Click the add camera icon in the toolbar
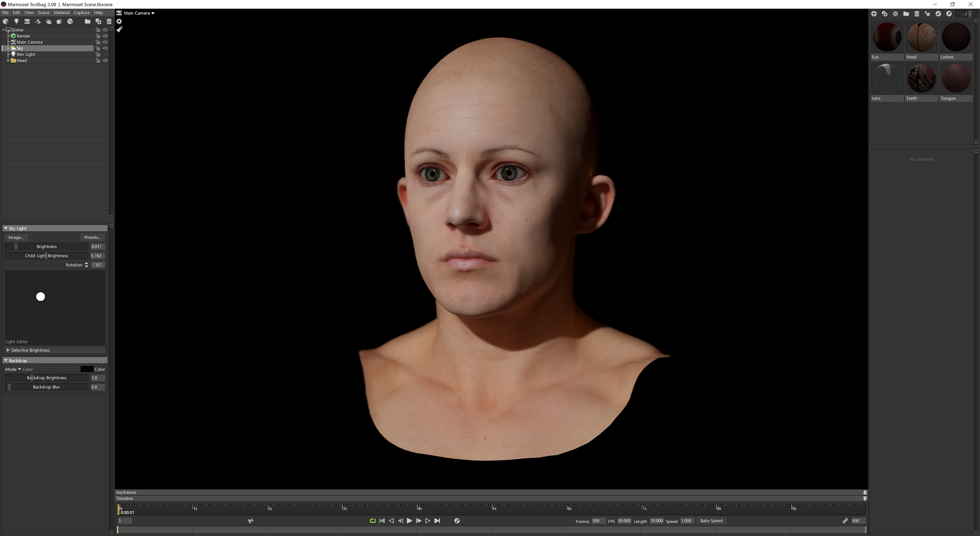This screenshot has height=536, width=980. [x=27, y=22]
